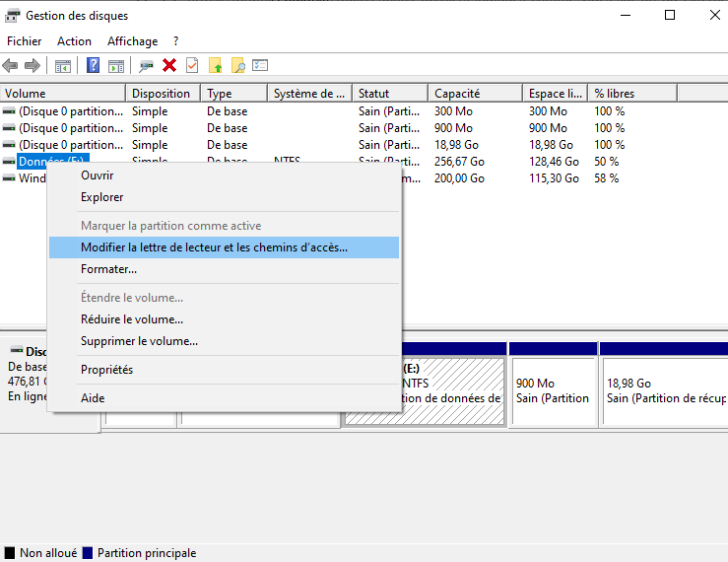728x562 pixels.
Task: Select Modifier la lettre de lecteur et chemins
Action: click(x=224, y=247)
